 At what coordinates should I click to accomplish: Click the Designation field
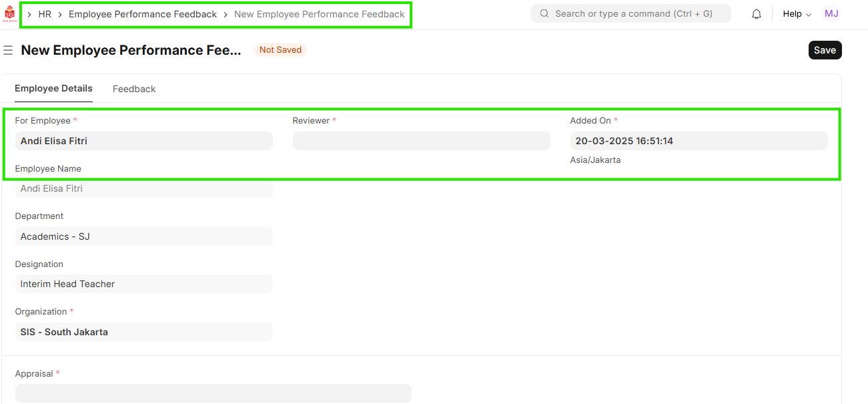point(143,284)
